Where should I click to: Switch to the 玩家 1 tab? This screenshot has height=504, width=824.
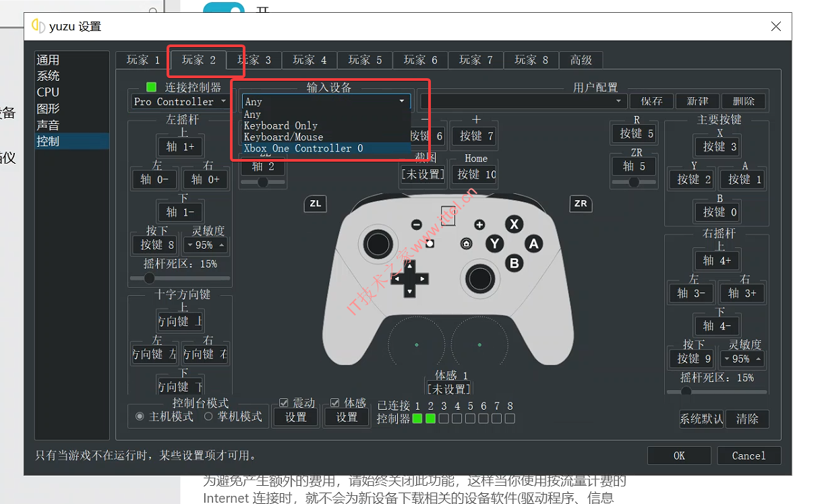143,60
